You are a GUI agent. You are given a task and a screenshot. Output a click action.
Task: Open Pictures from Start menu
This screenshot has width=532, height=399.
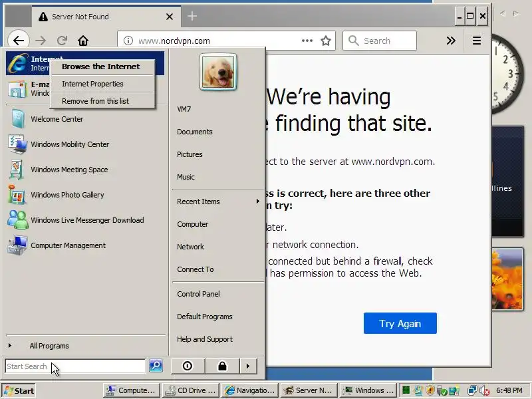(190, 154)
